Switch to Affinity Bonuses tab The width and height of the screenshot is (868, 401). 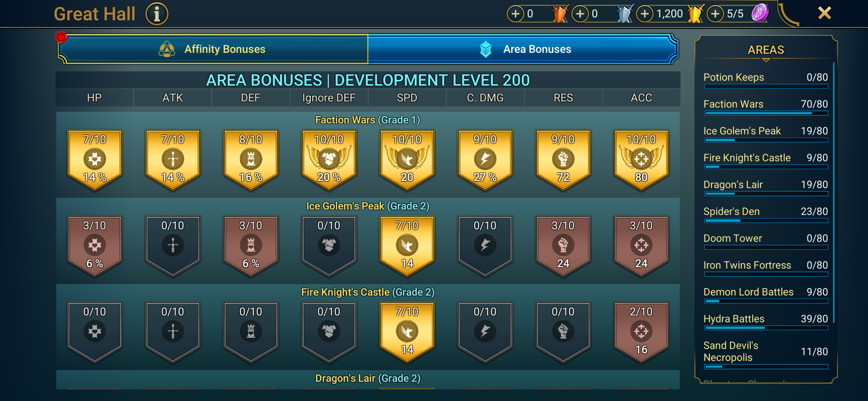(x=213, y=49)
